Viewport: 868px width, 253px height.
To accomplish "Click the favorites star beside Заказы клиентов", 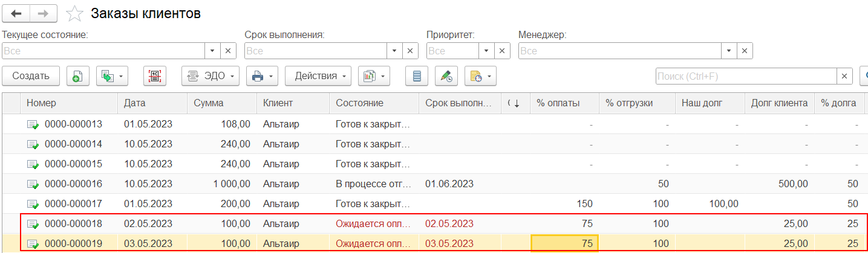I will point(74,13).
